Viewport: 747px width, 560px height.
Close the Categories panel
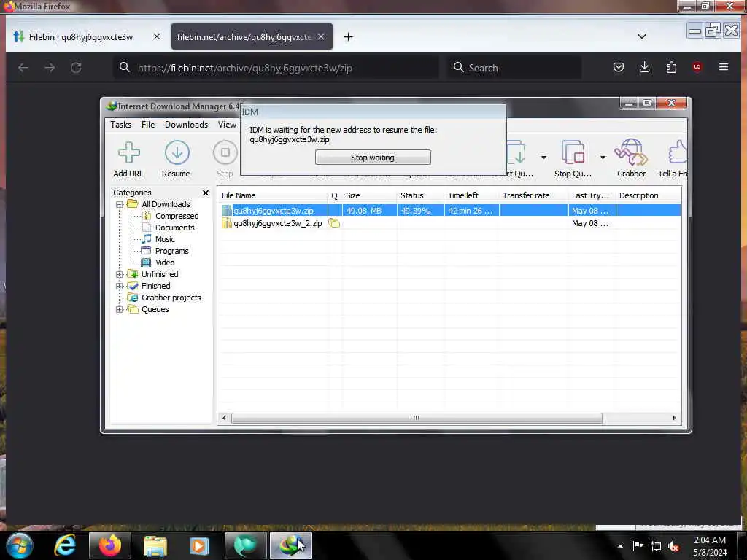pos(205,192)
